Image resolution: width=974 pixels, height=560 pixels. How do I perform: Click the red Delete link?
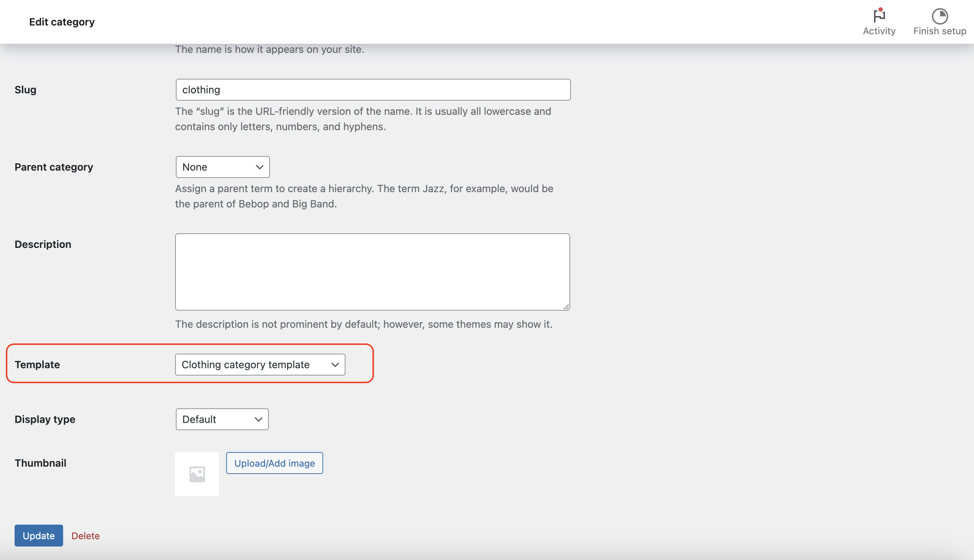click(85, 535)
